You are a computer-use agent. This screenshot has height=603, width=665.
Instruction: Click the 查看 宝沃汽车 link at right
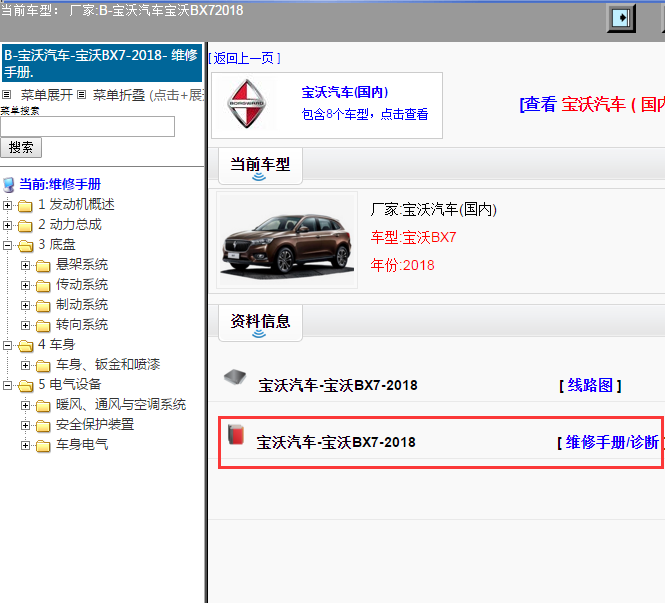[x=592, y=104]
